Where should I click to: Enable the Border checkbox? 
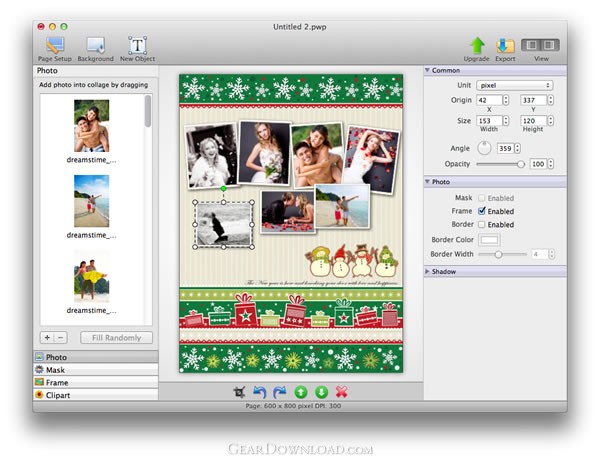pyautogui.click(x=481, y=224)
